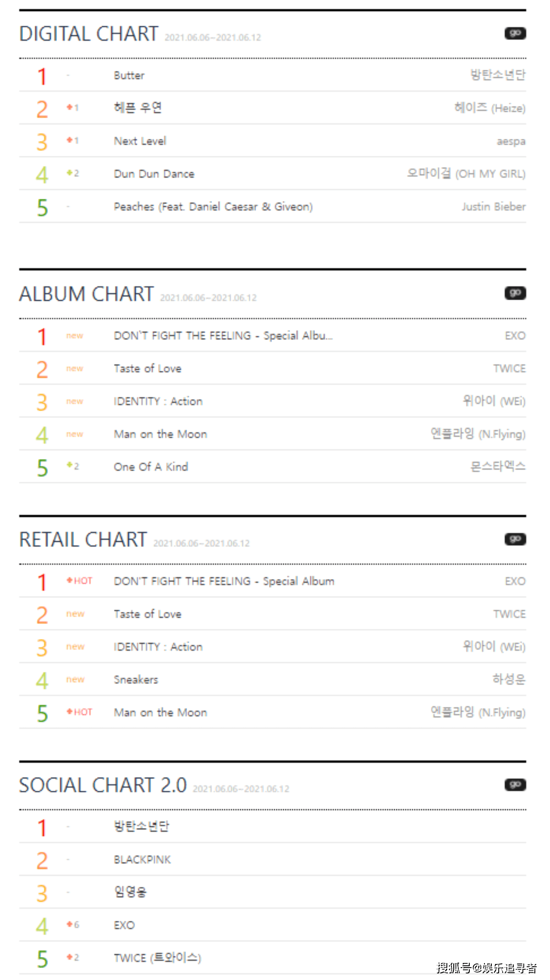550x980 pixels.
Task: Click the Album Chart go icon
Action: [515, 293]
